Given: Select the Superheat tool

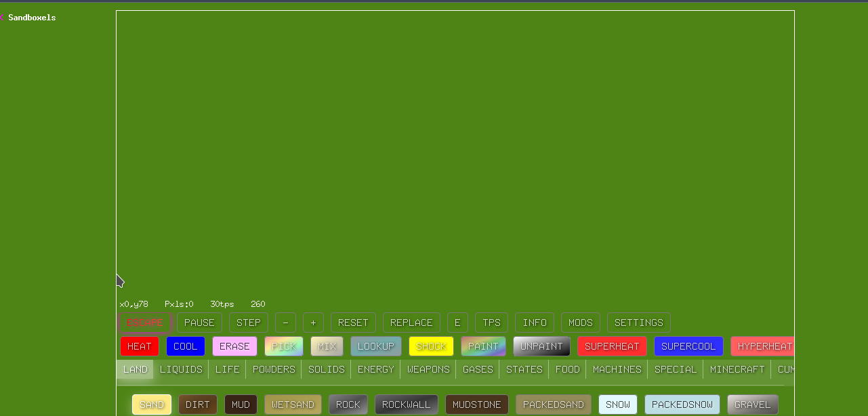Looking at the screenshot, I should click(612, 346).
